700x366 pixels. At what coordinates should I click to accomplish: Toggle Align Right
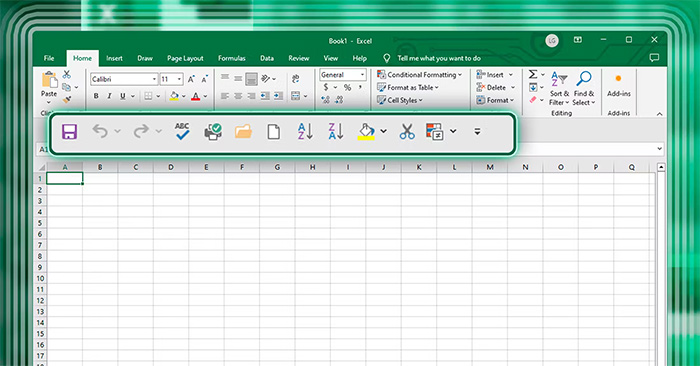click(251, 96)
